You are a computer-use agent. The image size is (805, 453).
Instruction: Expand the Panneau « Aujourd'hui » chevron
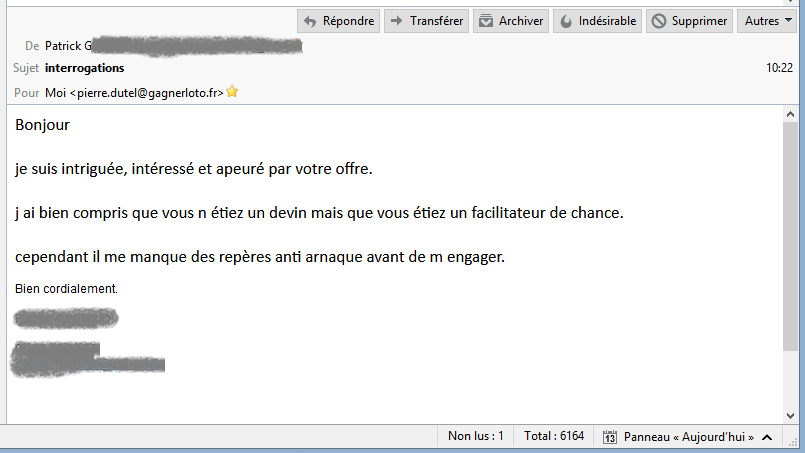tap(767, 437)
